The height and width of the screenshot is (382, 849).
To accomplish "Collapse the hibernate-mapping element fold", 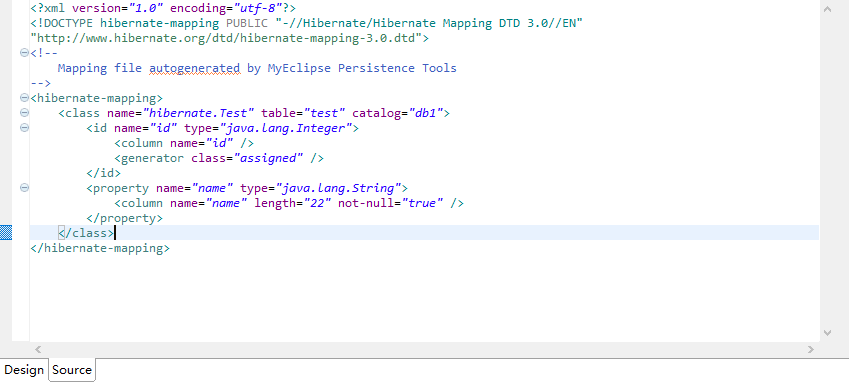I will point(24,98).
